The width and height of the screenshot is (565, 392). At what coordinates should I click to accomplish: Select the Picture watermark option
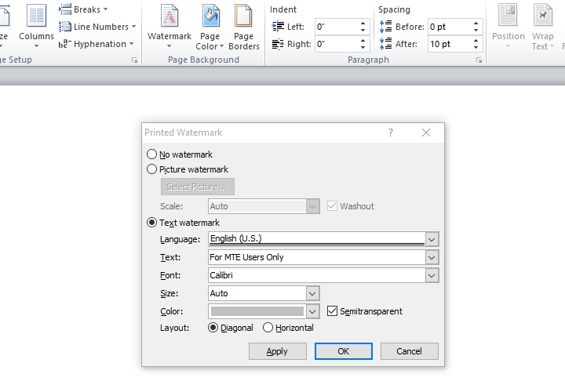pyautogui.click(x=151, y=169)
